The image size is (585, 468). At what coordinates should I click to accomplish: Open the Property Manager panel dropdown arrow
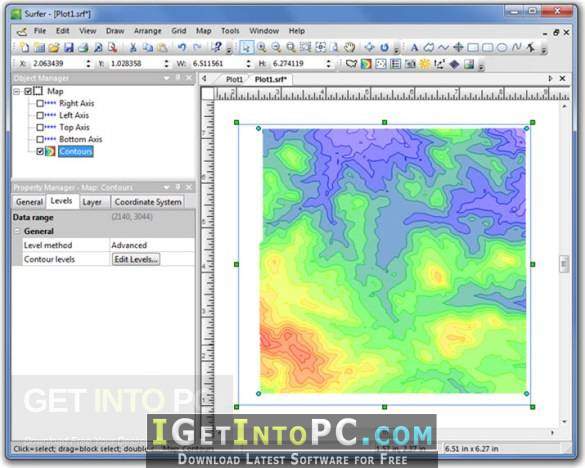[x=166, y=187]
